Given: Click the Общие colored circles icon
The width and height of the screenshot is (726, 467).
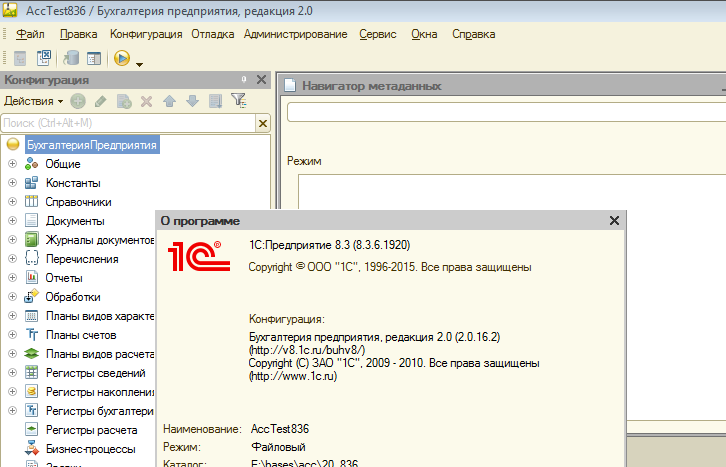Looking at the screenshot, I should pyautogui.click(x=31, y=163).
